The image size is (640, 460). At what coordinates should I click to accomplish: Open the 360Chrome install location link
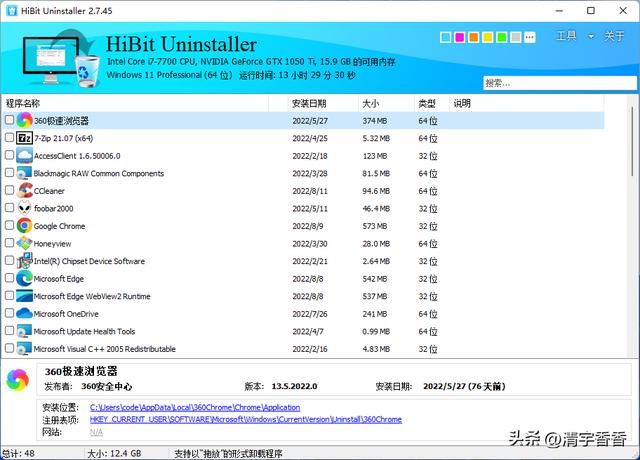click(x=195, y=407)
